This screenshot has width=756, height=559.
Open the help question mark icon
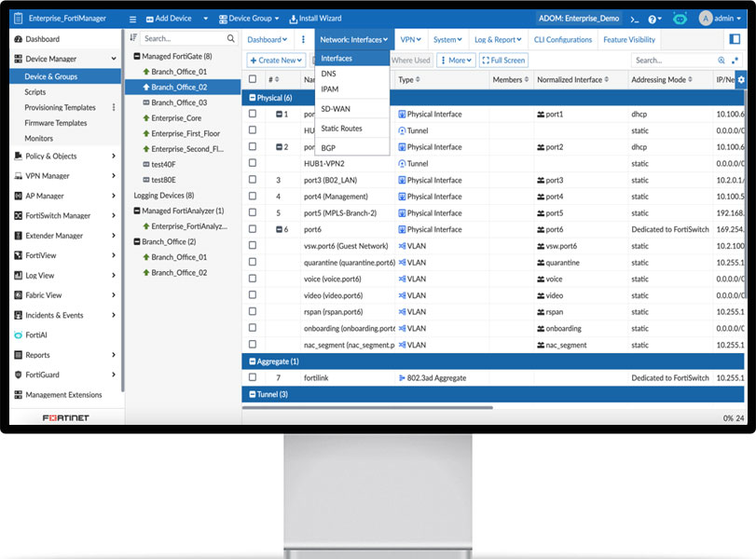(x=652, y=20)
